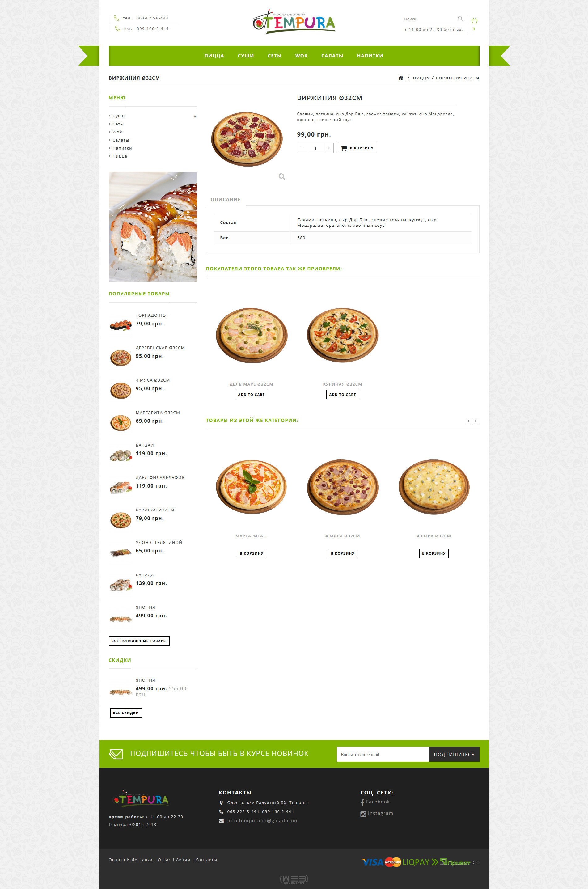The height and width of the screenshot is (889, 588).
Task: Open the Пицца tab in green navigation
Action: pos(214,56)
